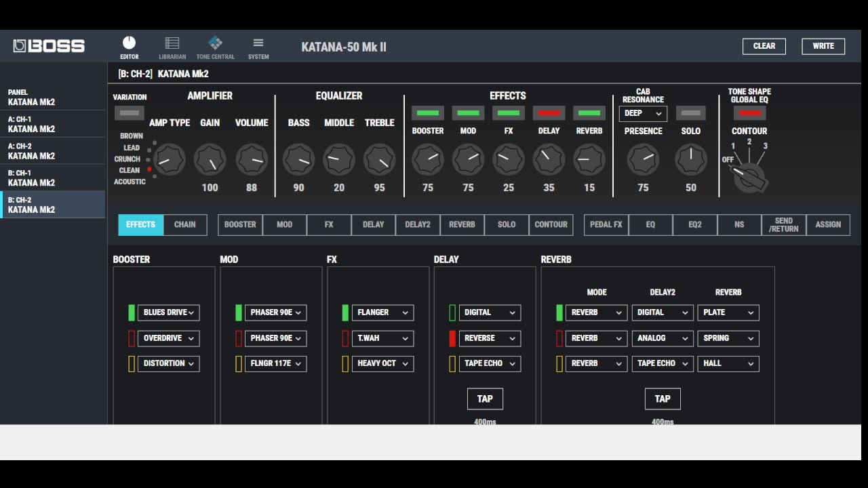Image resolution: width=868 pixels, height=488 pixels.
Task: Select the A: CH-2 preset
Action: 52,151
